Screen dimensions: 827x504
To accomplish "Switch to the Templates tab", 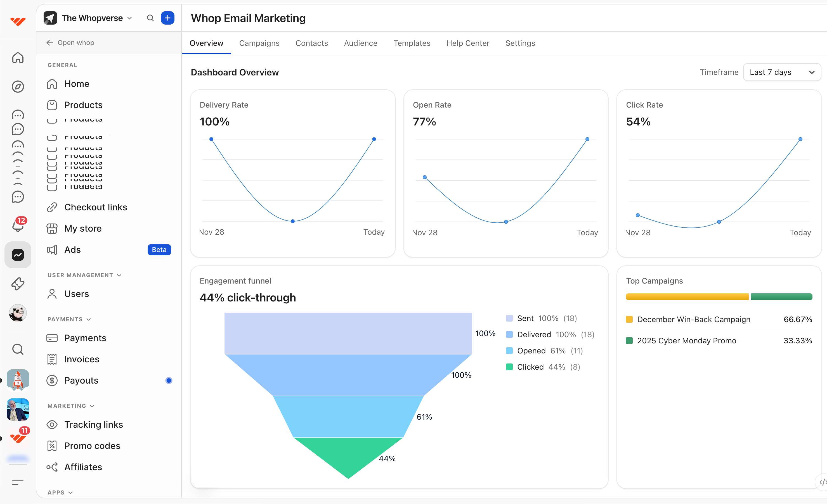I will [x=412, y=43].
